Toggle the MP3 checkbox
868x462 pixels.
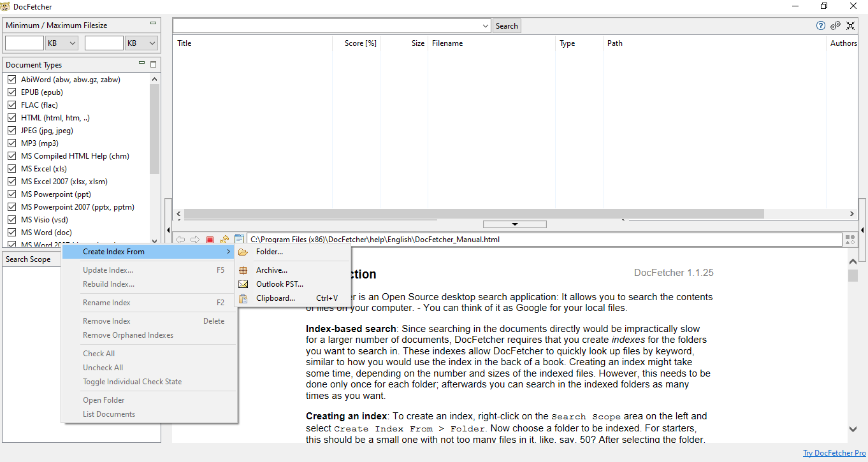coord(11,143)
